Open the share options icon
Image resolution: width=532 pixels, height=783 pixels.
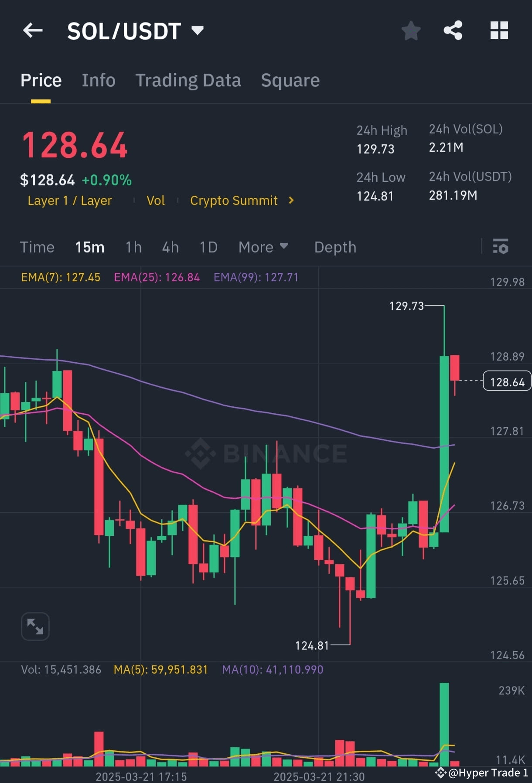454,30
